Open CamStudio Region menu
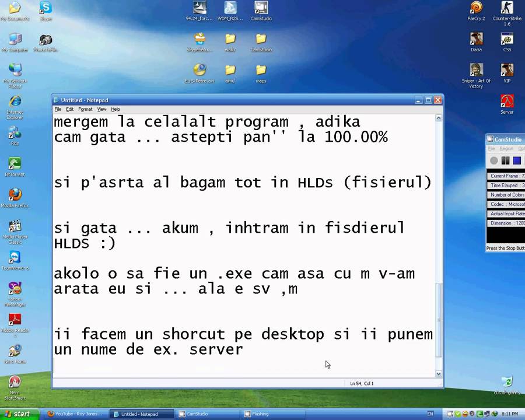The width and height of the screenshot is (525, 420). coord(506,148)
